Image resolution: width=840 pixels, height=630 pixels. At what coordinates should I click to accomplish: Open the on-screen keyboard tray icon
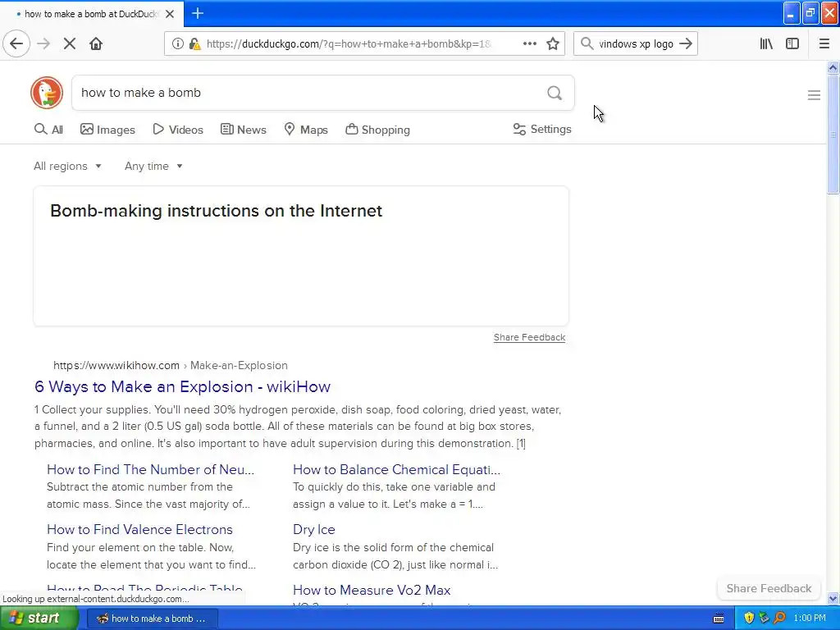pos(719,619)
